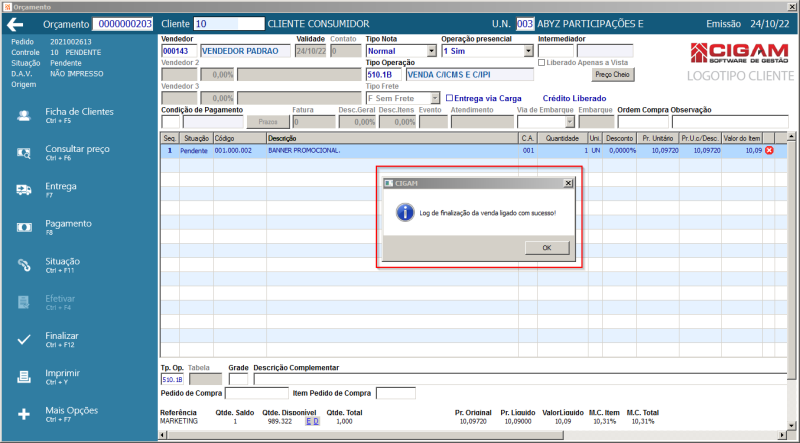This screenshot has width=800, height=443.
Task: Select the Situação link icon
Action: point(23,265)
